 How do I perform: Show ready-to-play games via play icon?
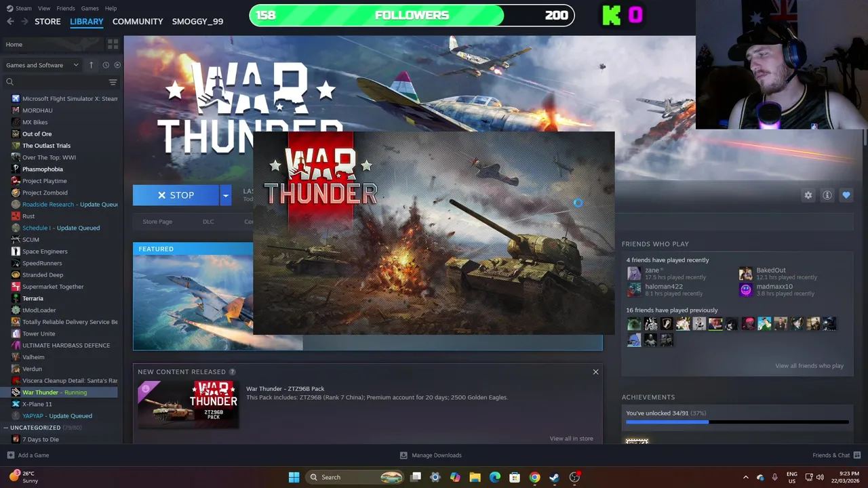pyautogui.click(x=117, y=65)
